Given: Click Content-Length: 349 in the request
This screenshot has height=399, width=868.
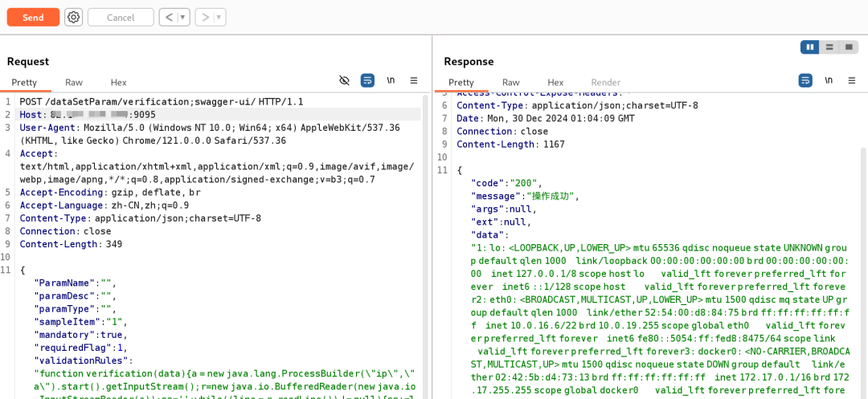Looking at the screenshot, I should click(x=71, y=244).
